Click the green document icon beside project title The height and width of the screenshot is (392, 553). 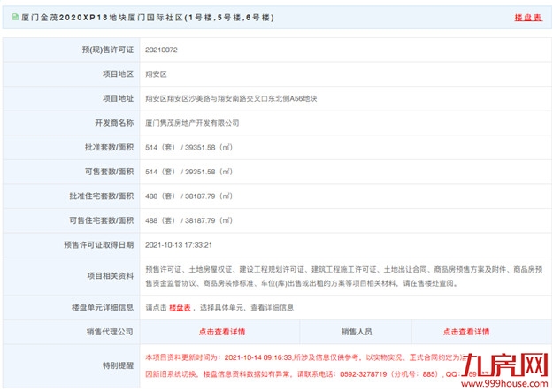click(15, 17)
